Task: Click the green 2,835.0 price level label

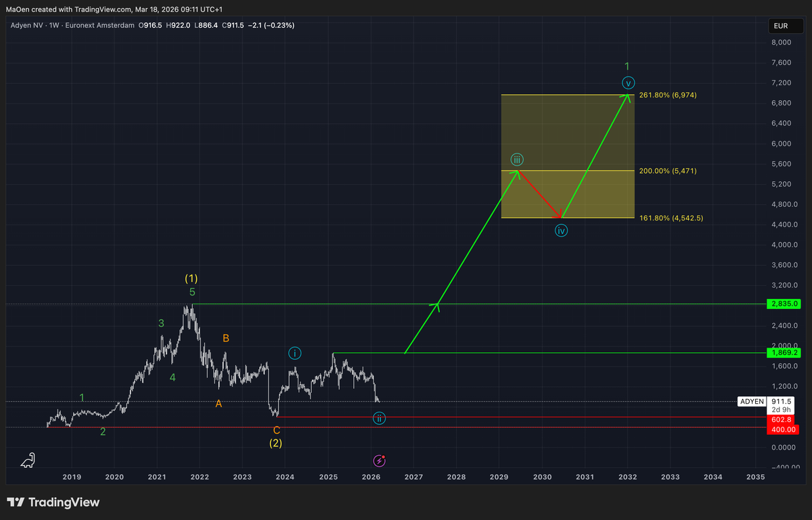Action: [783, 304]
